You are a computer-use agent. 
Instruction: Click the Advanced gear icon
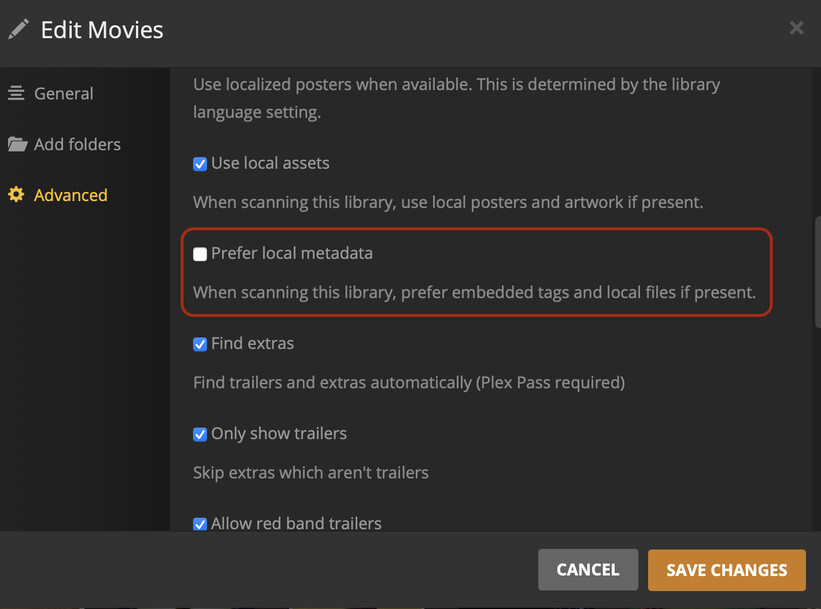point(16,195)
